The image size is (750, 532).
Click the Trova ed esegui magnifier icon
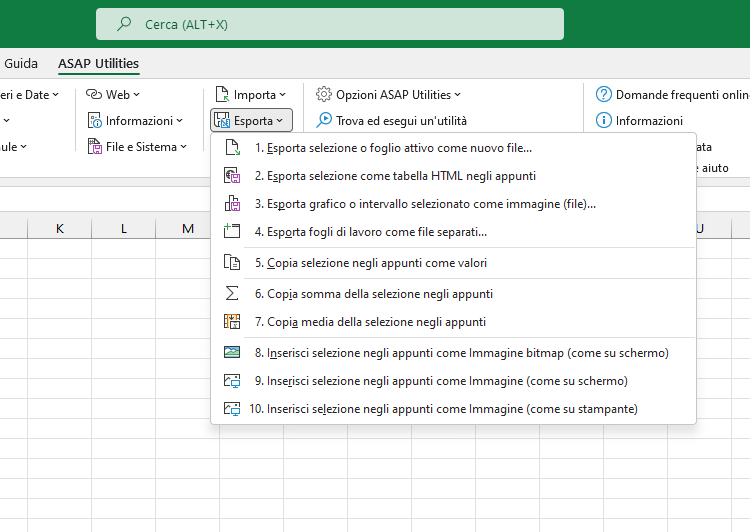324,120
